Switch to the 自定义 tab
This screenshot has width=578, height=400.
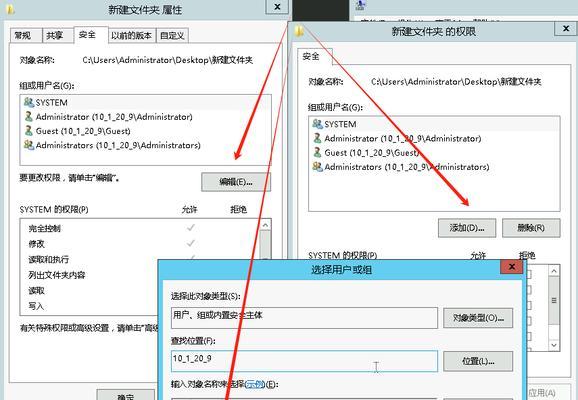point(172,36)
